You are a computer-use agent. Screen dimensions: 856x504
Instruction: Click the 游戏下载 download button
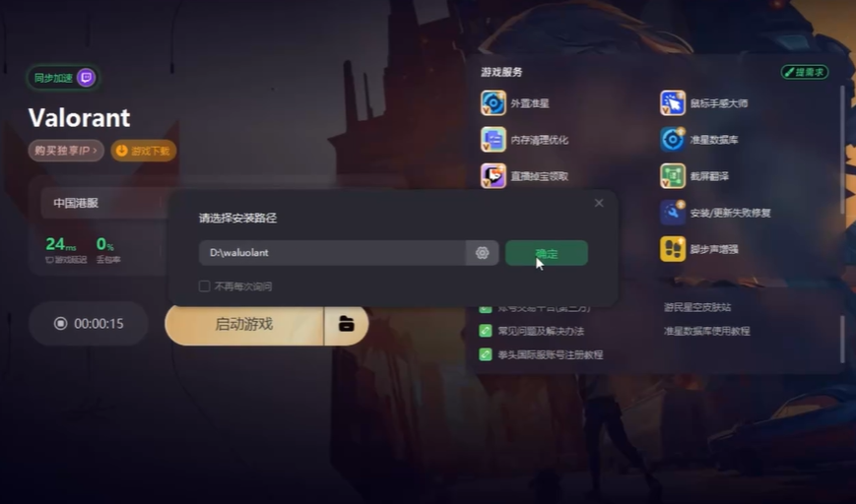click(x=144, y=151)
